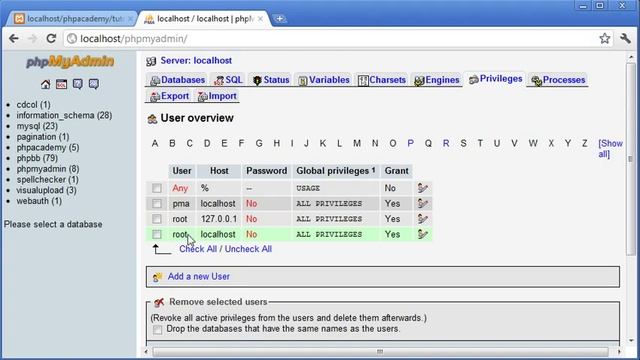Click the horizontal scrollbar of the main frame
This screenshot has width=640, height=360.
(380, 351)
